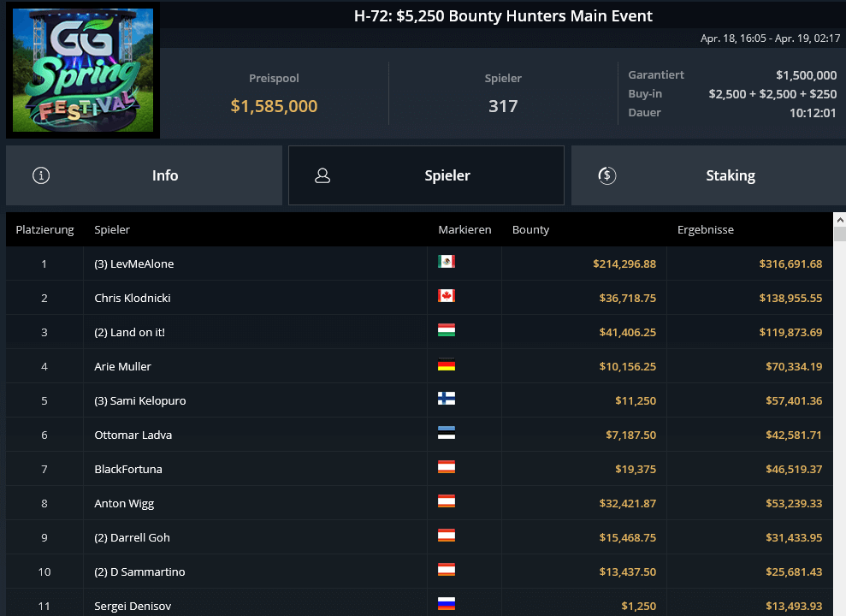Viewport: 846px width, 616px height.
Task: Open the Info tab info icon
Action: [x=41, y=175]
